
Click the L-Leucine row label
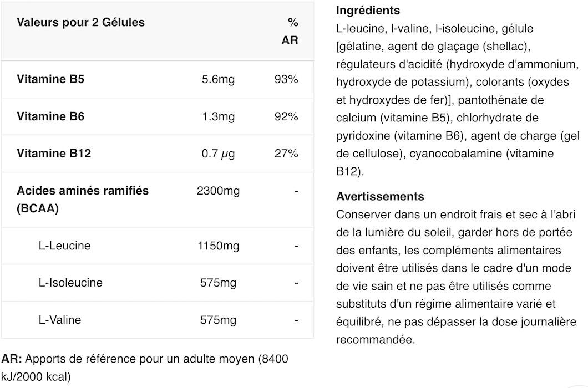pyautogui.click(x=64, y=246)
